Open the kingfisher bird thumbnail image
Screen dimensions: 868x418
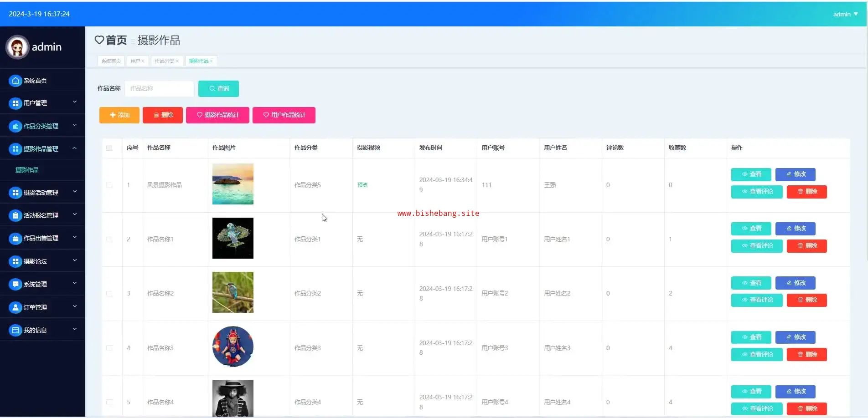(x=232, y=292)
